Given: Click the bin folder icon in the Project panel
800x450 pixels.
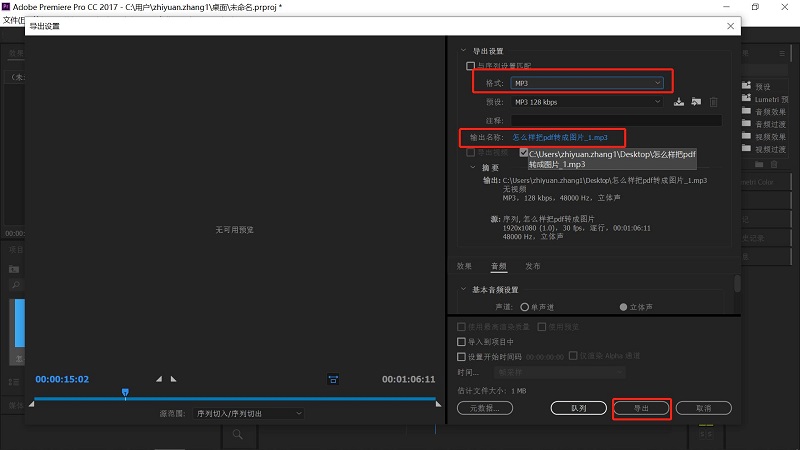Looking at the screenshot, I should coord(14,269).
